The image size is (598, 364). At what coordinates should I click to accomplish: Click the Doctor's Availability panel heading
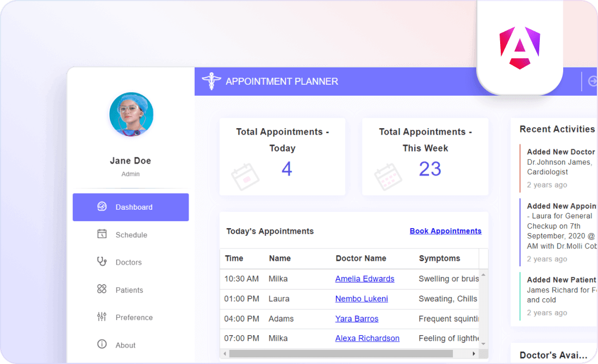(x=553, y=354)
